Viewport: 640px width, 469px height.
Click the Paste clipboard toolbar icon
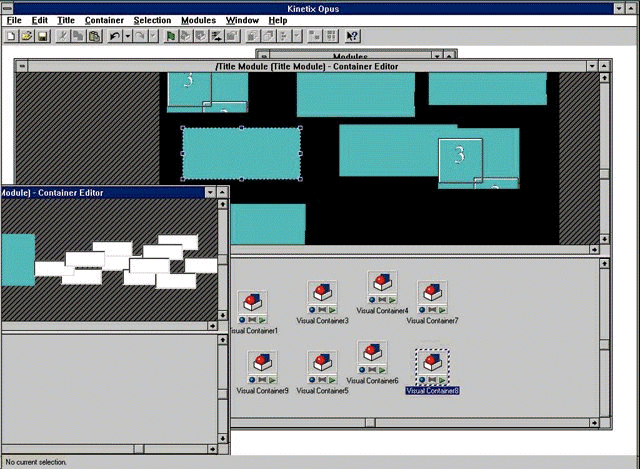point(95,36)
